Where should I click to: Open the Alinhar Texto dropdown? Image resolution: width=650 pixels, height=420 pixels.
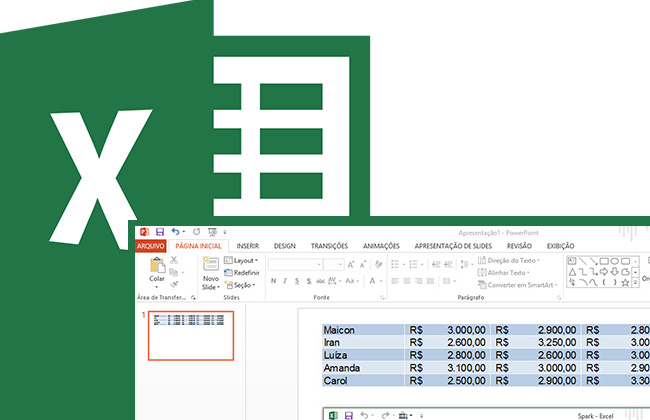(x=504, y=272)
